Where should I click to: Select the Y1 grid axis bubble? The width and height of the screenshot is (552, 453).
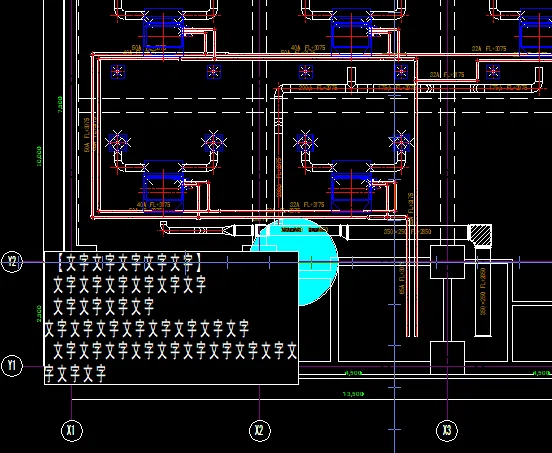coord(12,366)
